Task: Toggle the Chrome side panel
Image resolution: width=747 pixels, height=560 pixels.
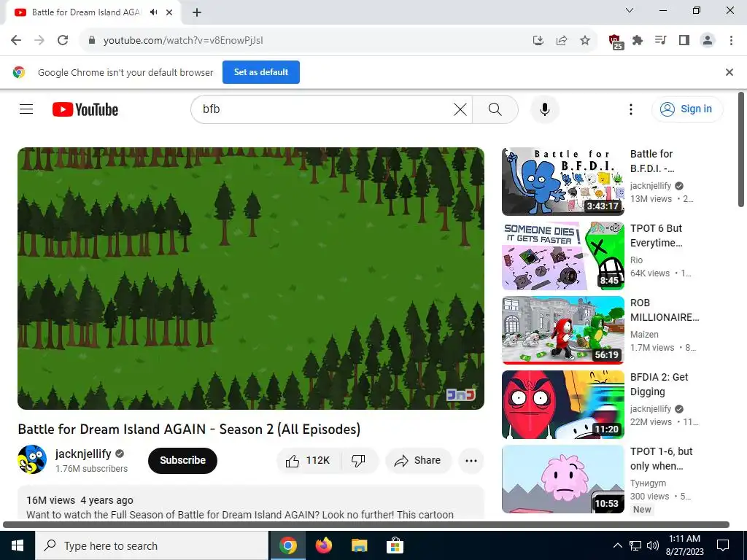Action: click(x=684, y=41)
